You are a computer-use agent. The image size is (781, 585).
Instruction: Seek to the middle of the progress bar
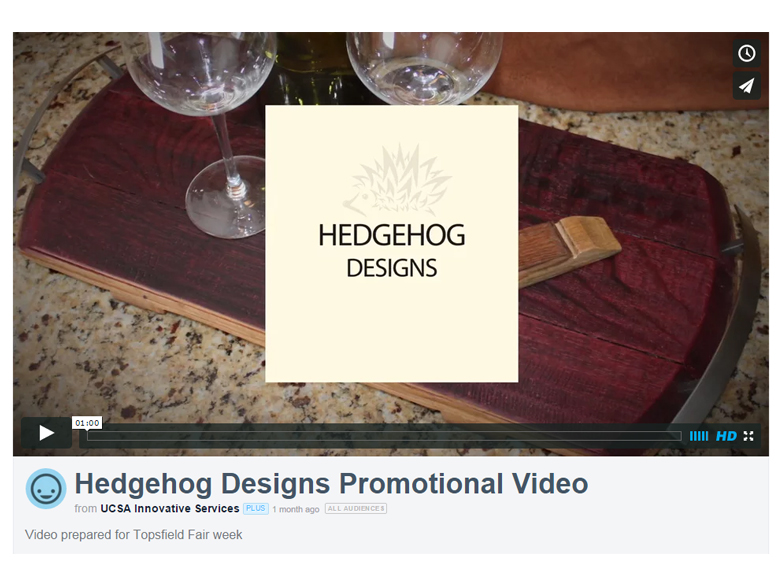384,436
